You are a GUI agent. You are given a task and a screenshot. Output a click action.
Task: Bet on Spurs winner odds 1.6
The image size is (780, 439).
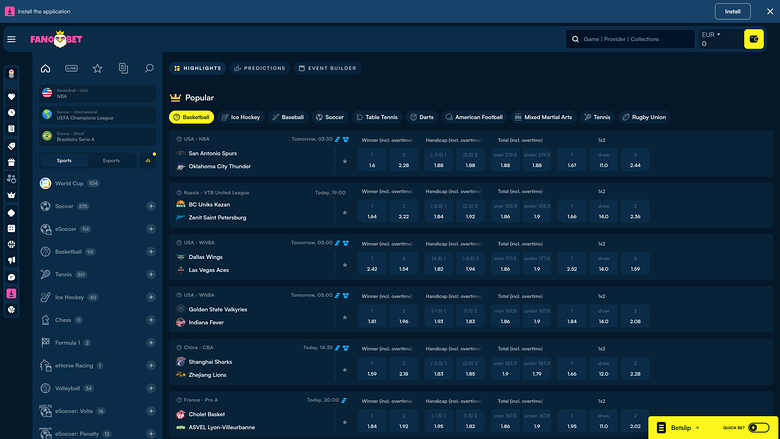(x=372, y=160)
